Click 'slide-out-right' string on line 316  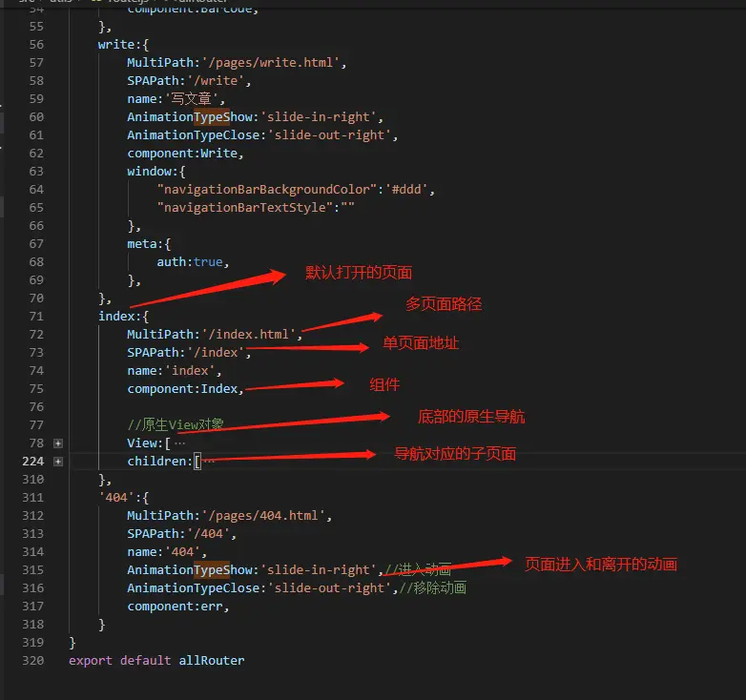click(x=329, y=587)
